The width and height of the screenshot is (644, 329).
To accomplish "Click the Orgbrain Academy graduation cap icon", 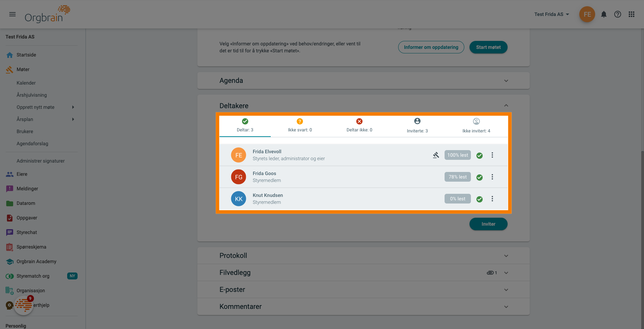I will pos(10,261).
